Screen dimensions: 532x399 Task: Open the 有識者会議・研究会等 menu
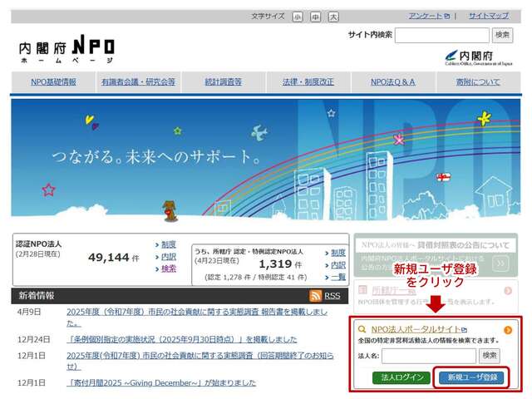[x=138, y=82]
